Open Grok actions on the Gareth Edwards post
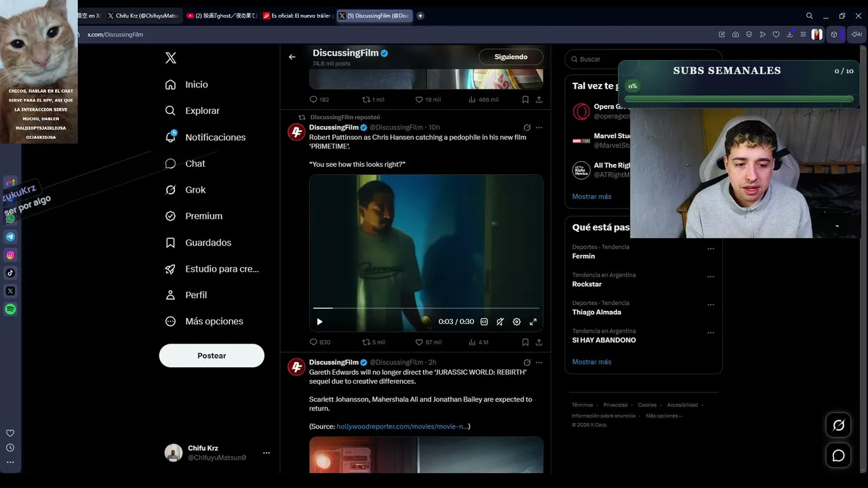868x488 pixels. tap(527, 363)
